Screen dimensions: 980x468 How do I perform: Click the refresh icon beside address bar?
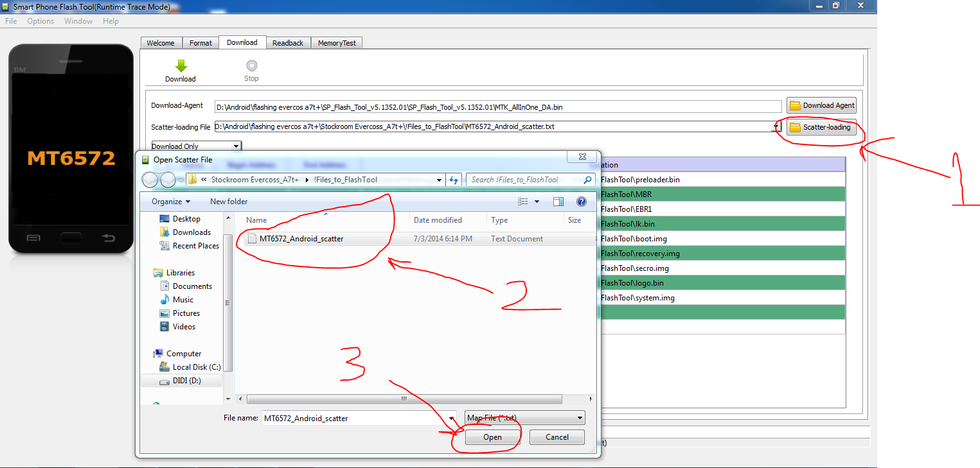(x=454, y=180)
